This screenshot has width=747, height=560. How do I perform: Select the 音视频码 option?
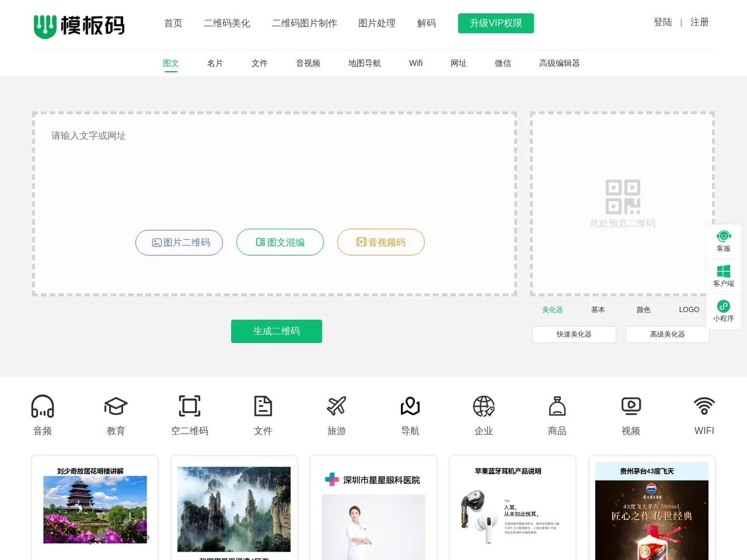(381, 242)
